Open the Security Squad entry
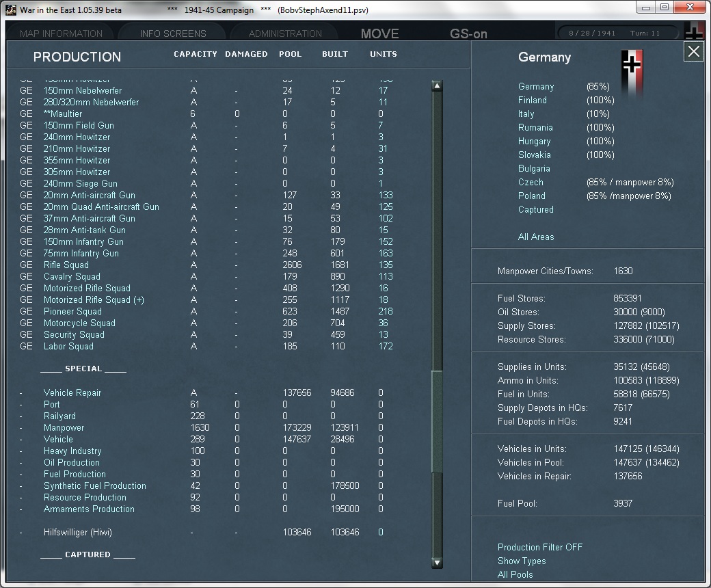The width and height of the screenshot is (711, 588). point(74,334)
